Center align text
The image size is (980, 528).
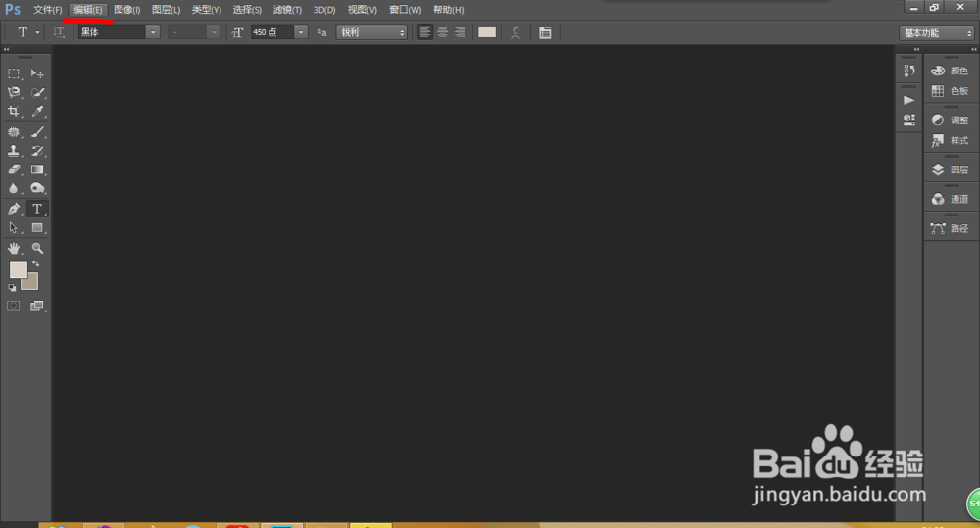443,32
